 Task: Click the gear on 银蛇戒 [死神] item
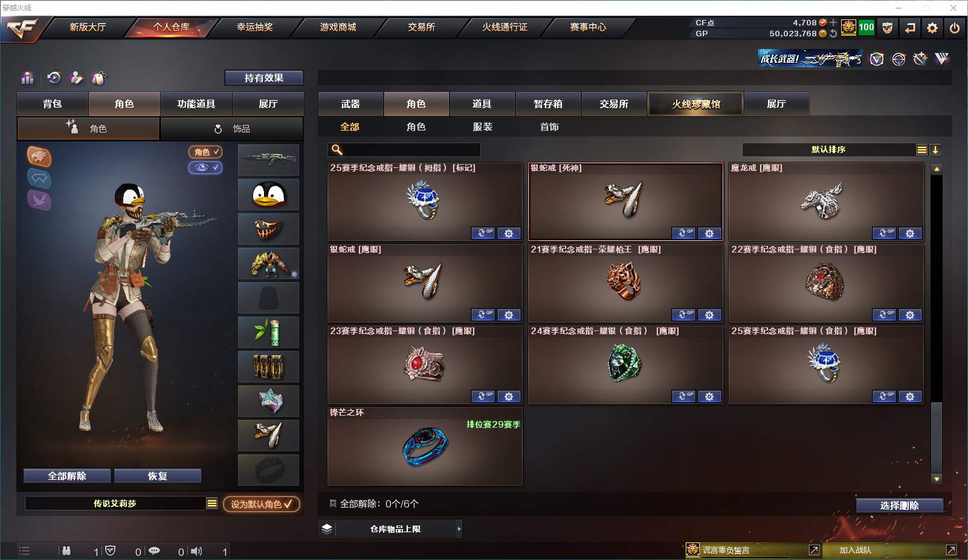pyautogui.click(x=709, y=233)
